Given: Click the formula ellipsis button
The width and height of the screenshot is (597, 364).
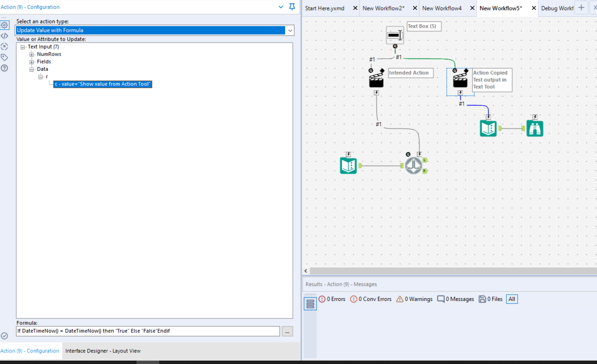Looking at the screenshot, I should coord(287,331).
